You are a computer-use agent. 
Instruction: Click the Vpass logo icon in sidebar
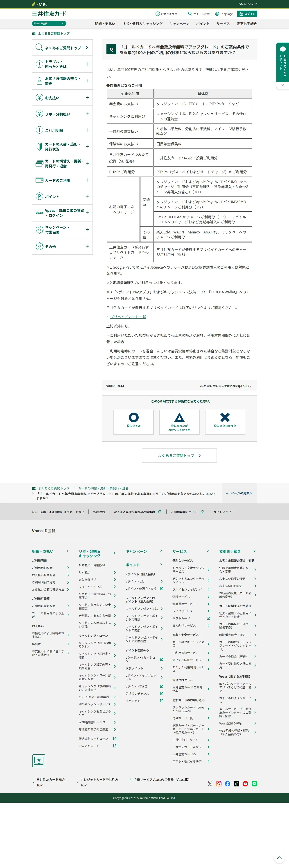pyautogui.click(x=39, y=213)
